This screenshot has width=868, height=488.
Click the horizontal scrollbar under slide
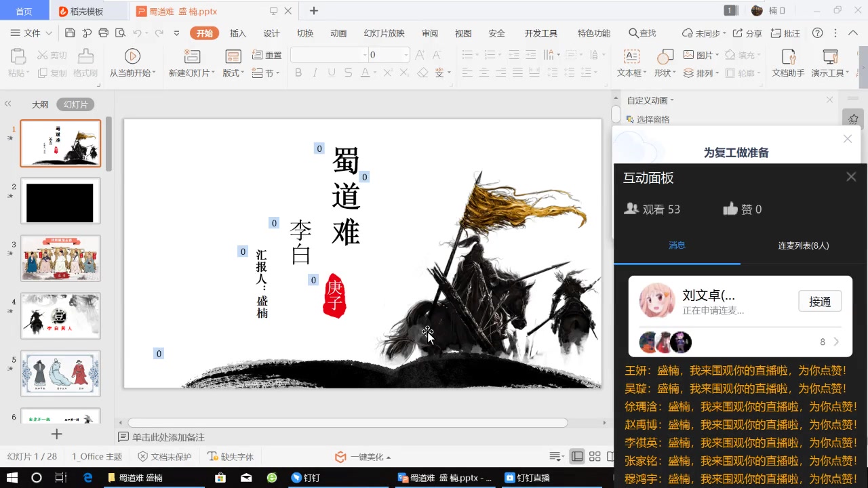(347, 423)
